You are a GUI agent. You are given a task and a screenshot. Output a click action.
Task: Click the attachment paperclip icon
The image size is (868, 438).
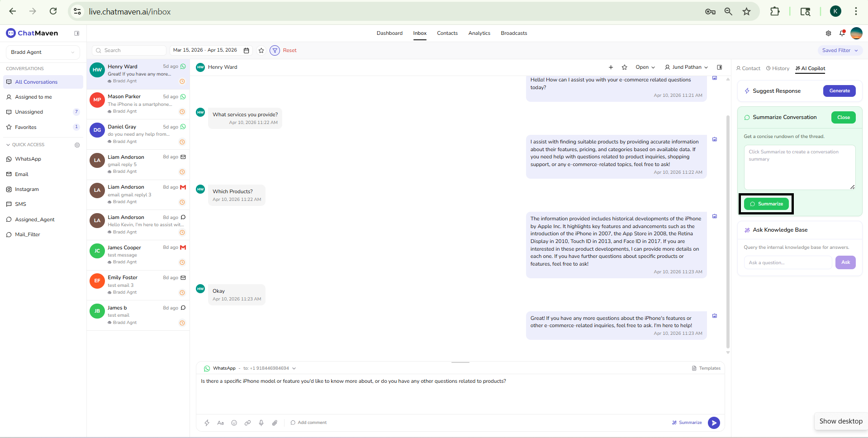[275, 423]
